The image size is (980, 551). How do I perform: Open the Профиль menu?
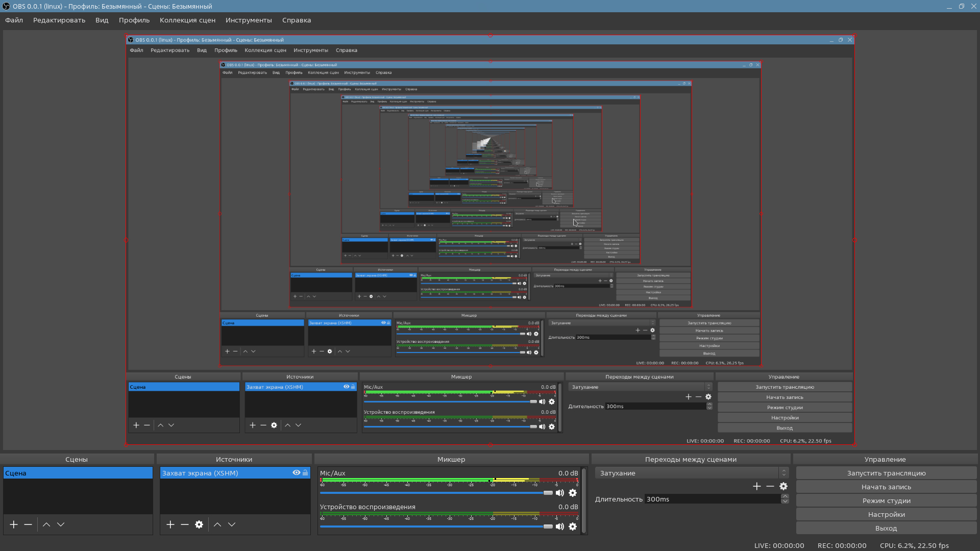pos(134,20)
